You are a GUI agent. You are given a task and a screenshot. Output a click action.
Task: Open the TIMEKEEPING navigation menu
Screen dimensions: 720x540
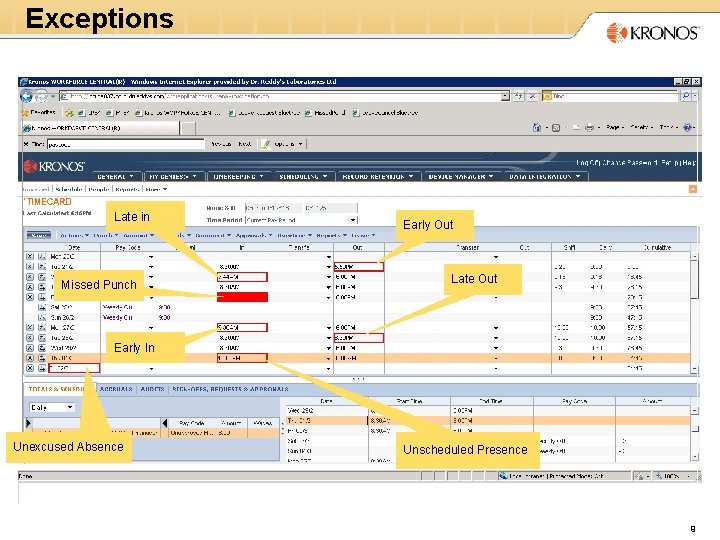[238, 176]
